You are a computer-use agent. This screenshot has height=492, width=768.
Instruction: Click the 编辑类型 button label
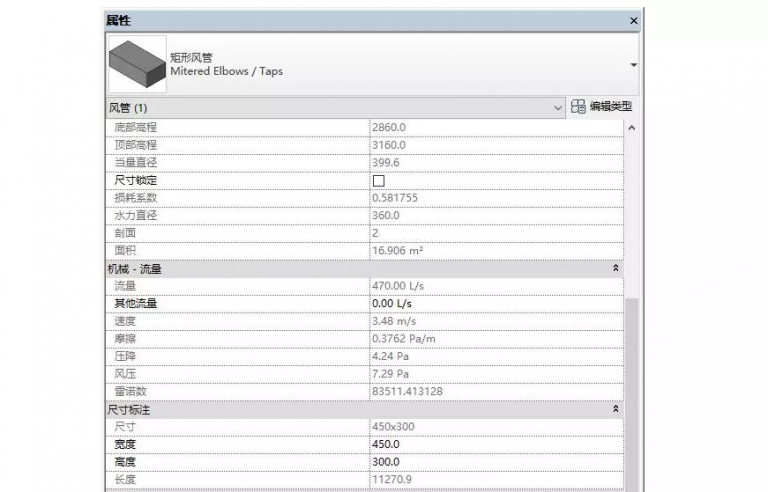[x=610, y=107]
